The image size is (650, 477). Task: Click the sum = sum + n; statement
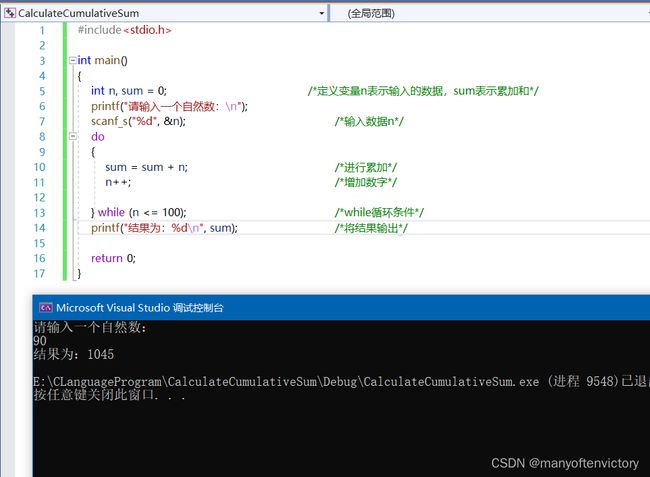(x=146, y=167)
